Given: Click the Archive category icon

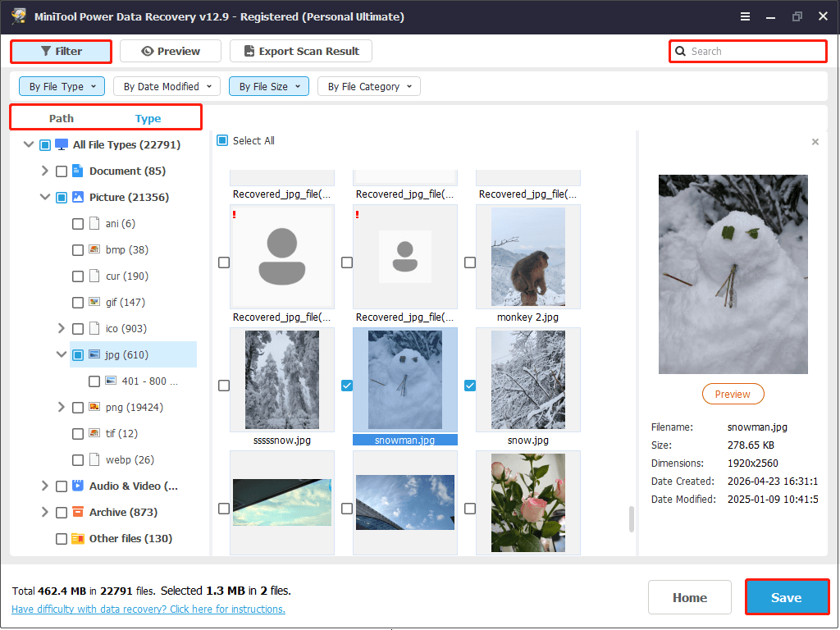Looking at the screenshot, I should click(78, 512).
